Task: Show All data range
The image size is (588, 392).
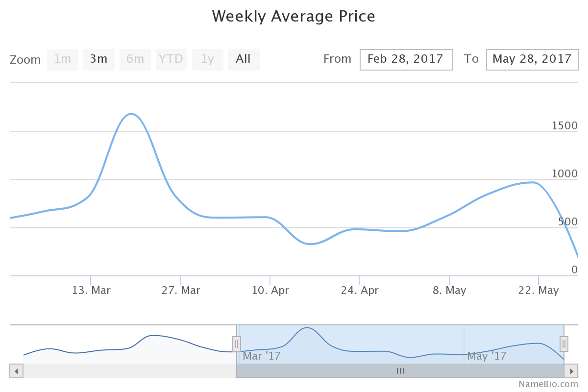Action: click(x=244, y=59)
